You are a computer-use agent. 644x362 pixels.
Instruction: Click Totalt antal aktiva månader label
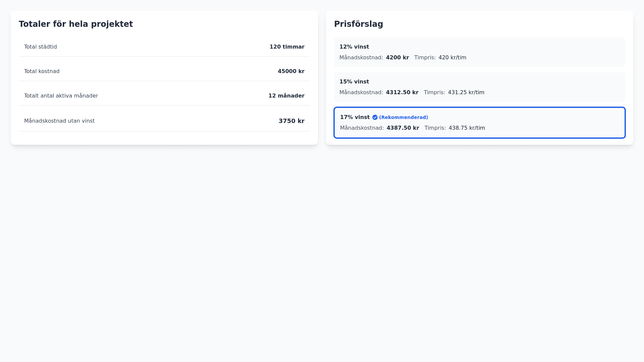(x=61, y=96)
